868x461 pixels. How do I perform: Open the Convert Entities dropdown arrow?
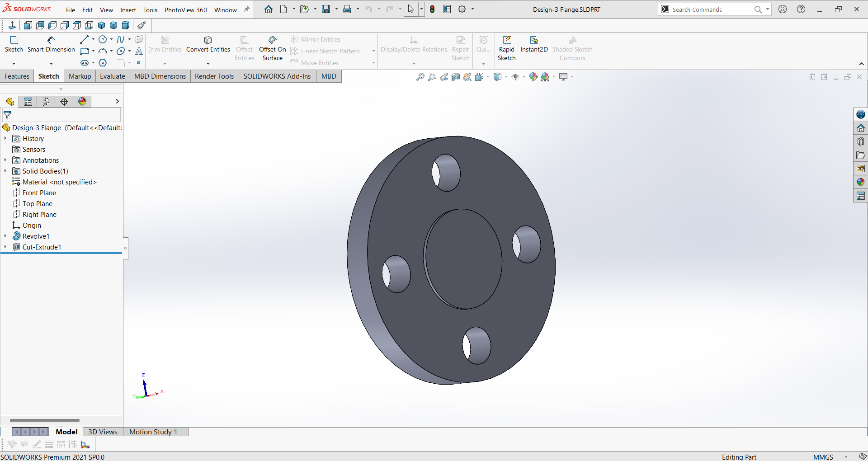click(208, 64)
